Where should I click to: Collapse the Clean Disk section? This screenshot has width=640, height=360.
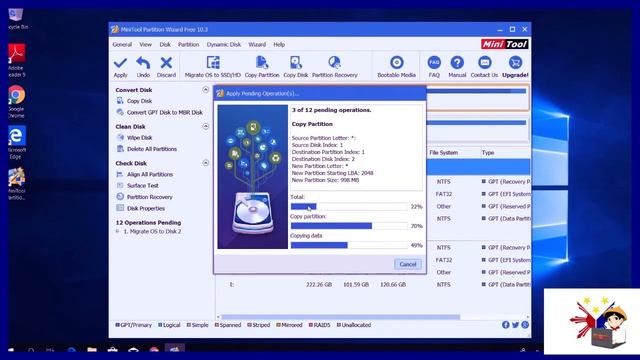tap(205, 127)
